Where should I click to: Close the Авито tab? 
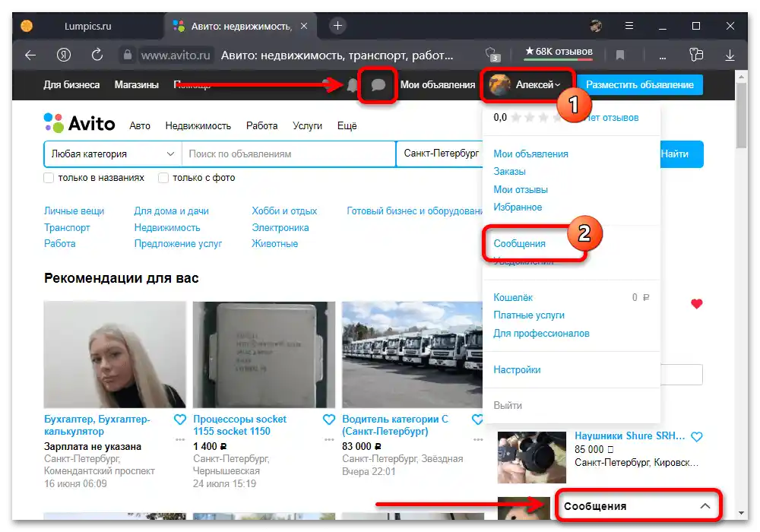pos(304,26)
